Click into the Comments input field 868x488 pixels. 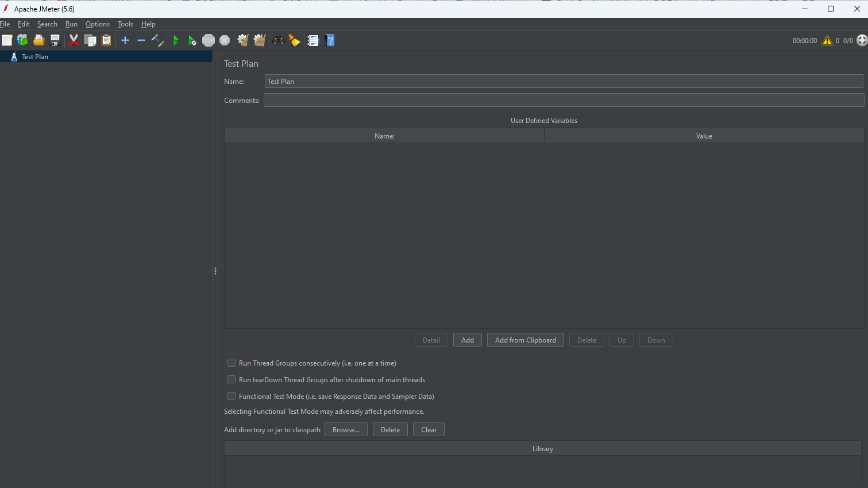coord(564,100)
